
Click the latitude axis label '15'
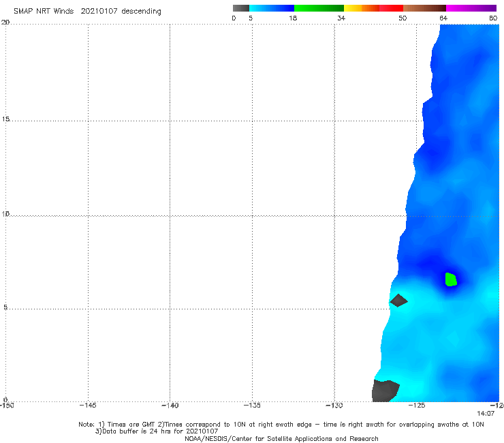5,119
